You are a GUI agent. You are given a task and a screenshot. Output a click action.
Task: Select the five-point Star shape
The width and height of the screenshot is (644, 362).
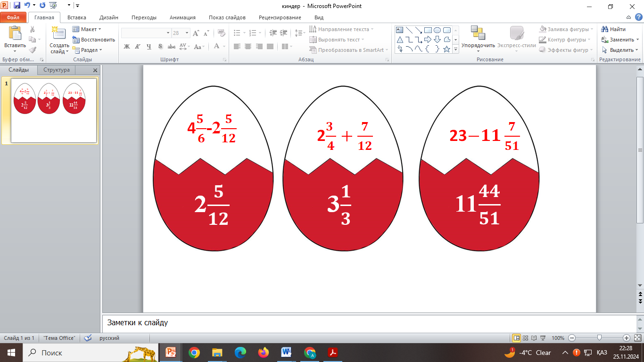[446, 49]
